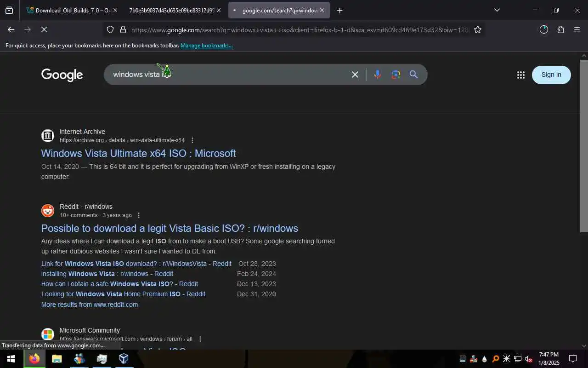Image resolution: width=588 pixels, height=368 pixels.
Task: Open the Windows Start menu
Action: coord(11,359)
